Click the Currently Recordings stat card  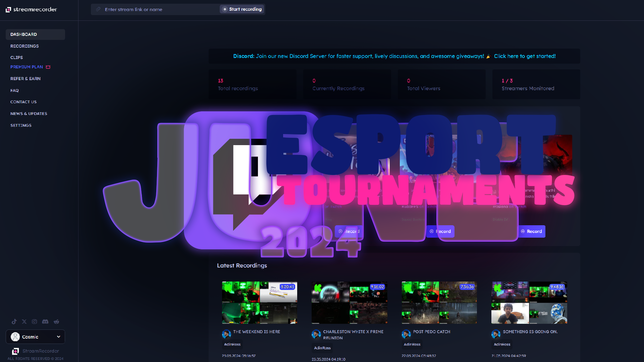(x=347, y=84)
